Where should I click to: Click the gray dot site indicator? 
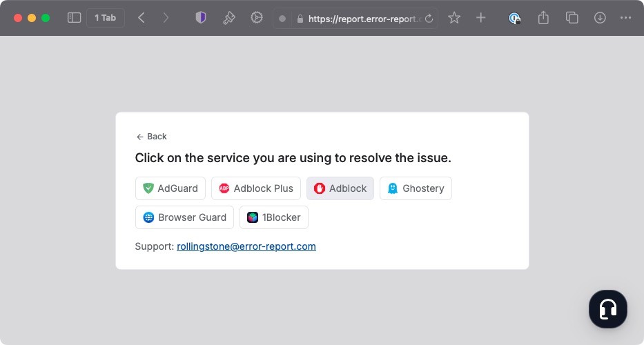click(x=282, y=19)
